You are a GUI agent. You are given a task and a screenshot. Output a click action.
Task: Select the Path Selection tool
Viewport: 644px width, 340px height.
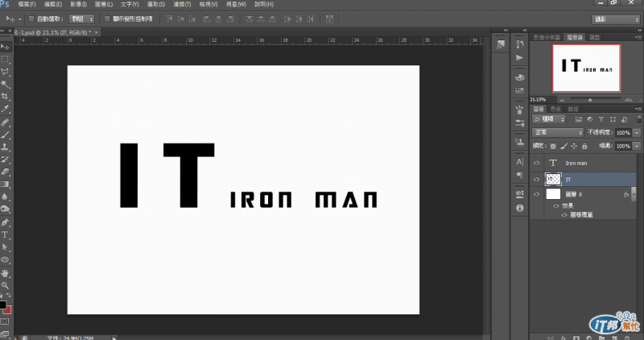5,247
